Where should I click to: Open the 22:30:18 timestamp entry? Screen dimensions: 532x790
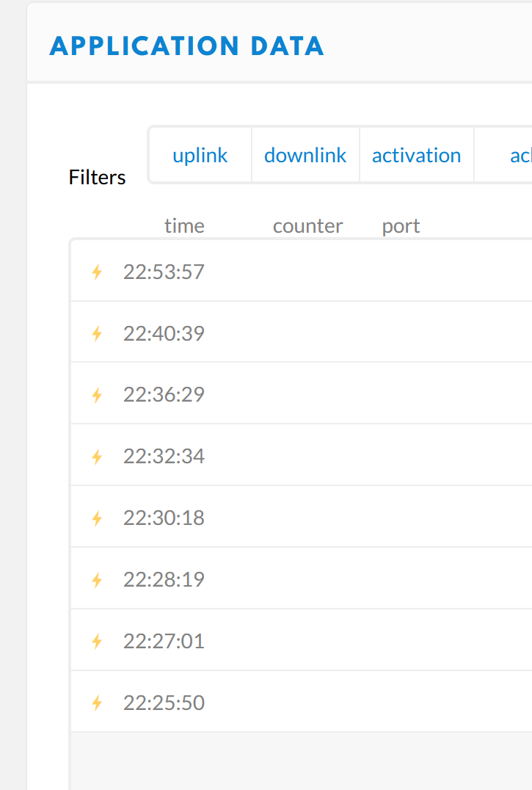[x=164, y=518]
